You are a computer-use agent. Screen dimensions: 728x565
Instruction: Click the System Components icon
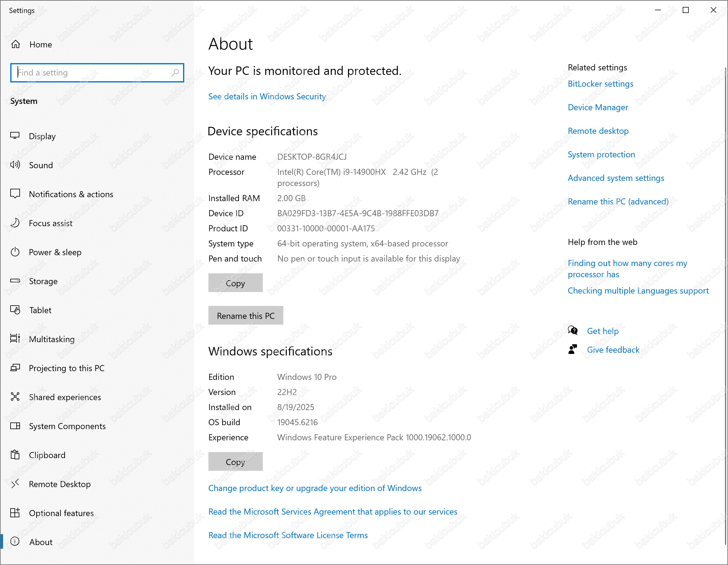(15, 426)
